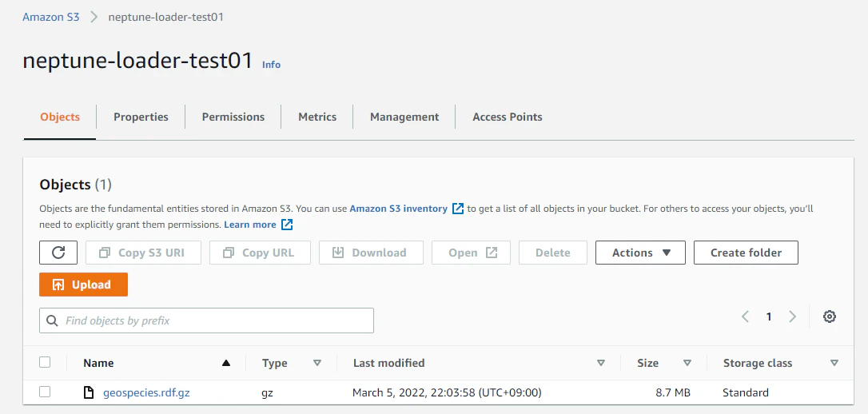Click the magnifier icon in the search box
The height and width of the screenshot is (414, 868).
53,320
